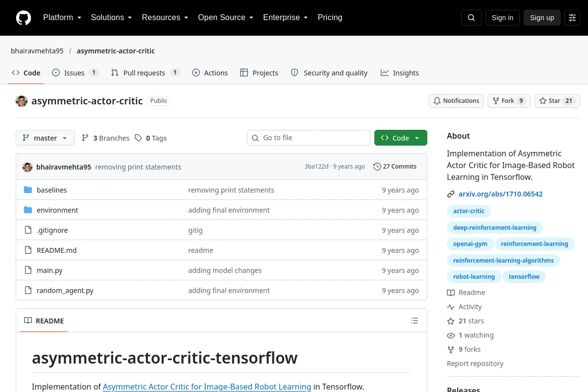Open the openai-gym topic tag
Viewport: 588px width, 392px height.
470,244
